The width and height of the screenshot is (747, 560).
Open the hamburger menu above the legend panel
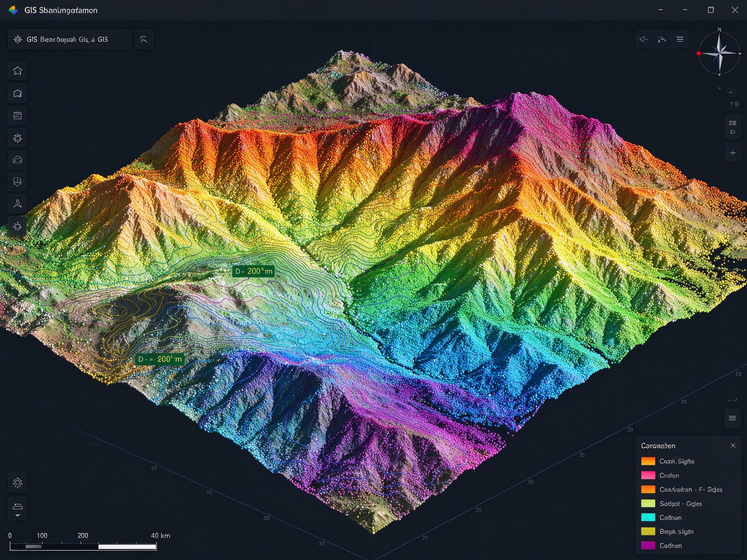point(732,418)
